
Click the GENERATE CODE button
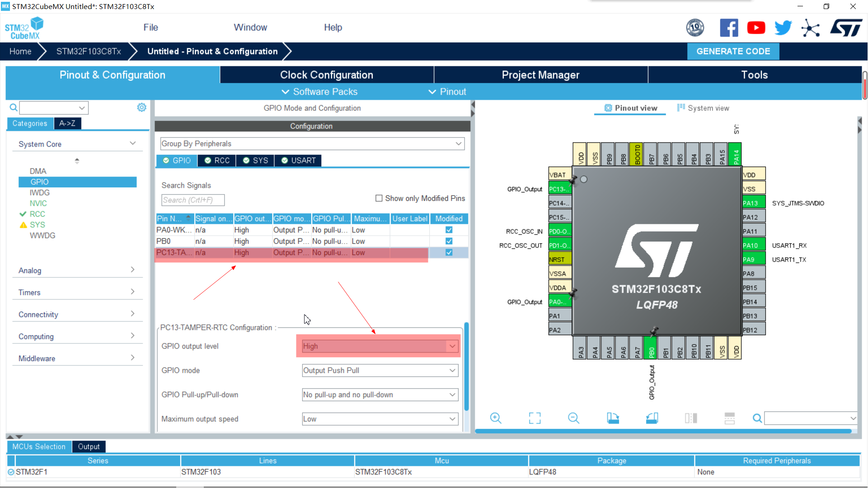pyautogui.click(x=733, y=51)
